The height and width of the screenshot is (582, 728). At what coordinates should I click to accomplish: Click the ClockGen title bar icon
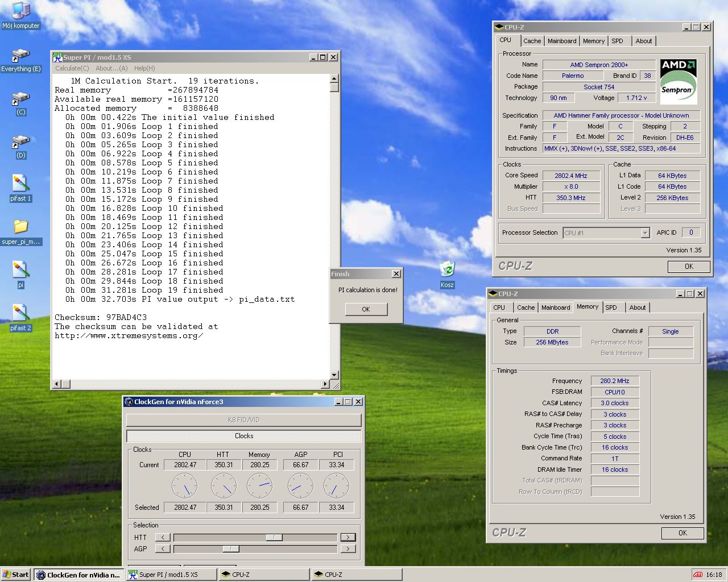(129, 401)
